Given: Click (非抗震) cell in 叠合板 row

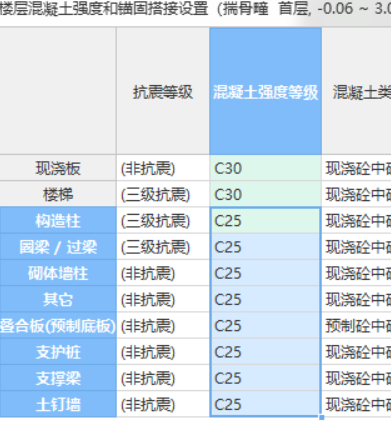Looking at the screenshot, I should 163,326.
